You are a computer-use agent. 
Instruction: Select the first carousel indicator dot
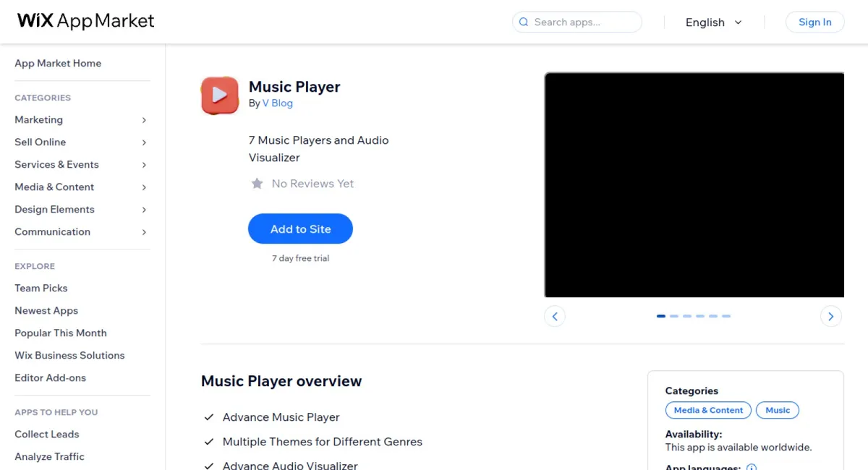tap(661, 316)
